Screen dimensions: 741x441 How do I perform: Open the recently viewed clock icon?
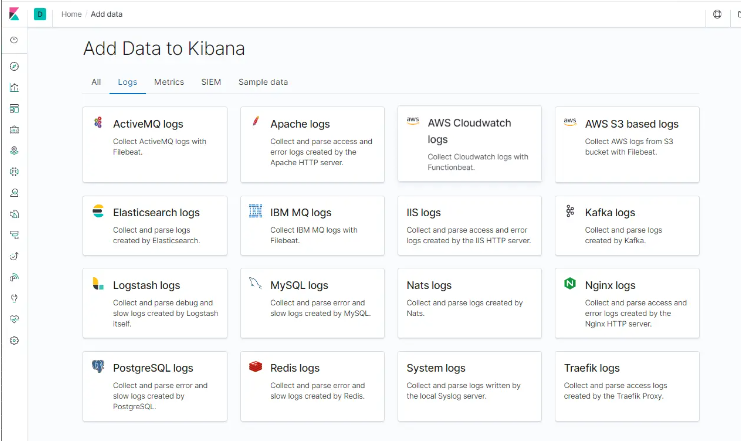[14, 40]
